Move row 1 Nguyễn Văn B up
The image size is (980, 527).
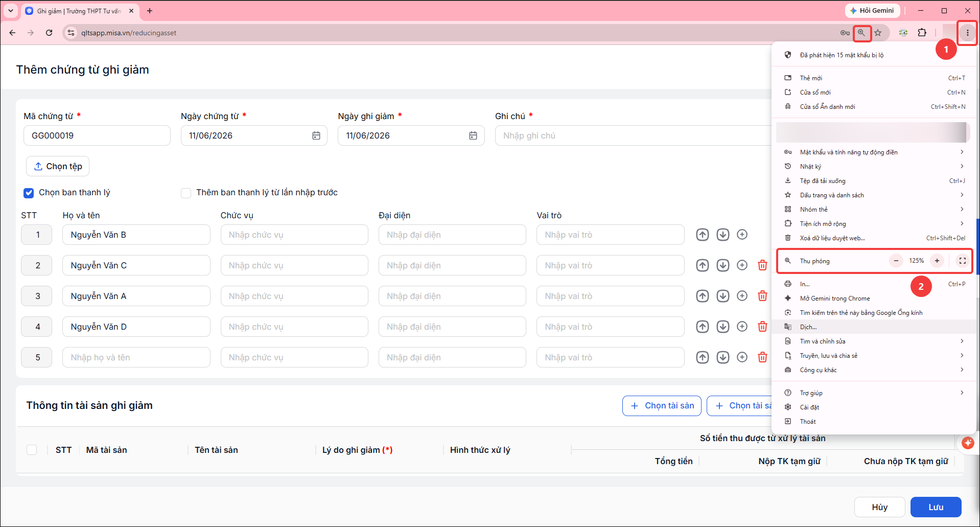pyautogui.click(x=703, y=235)
